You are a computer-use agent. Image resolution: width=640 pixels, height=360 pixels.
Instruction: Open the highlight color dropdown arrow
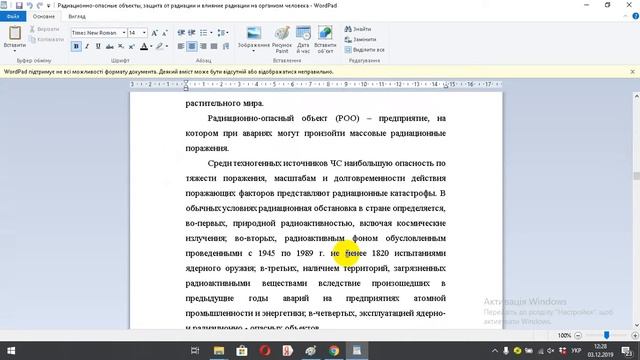[x=167, y=47]
